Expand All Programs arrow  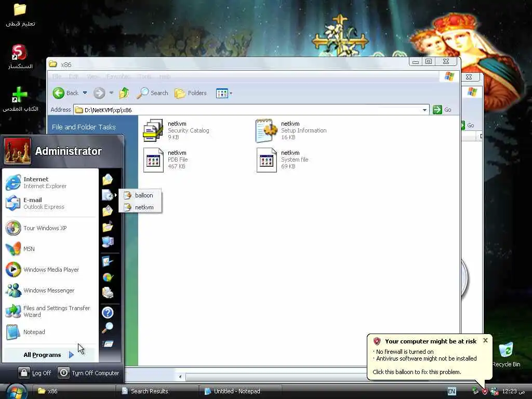click(x=71, y=355)
